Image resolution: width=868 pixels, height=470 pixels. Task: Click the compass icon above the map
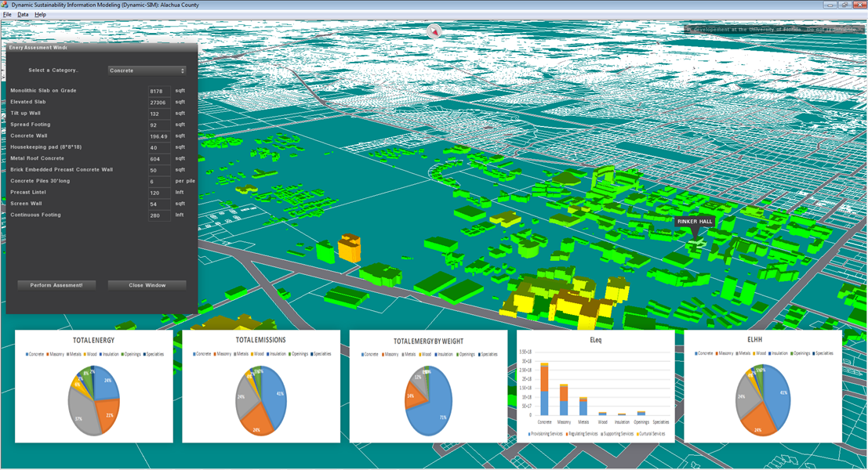(434, 31)
